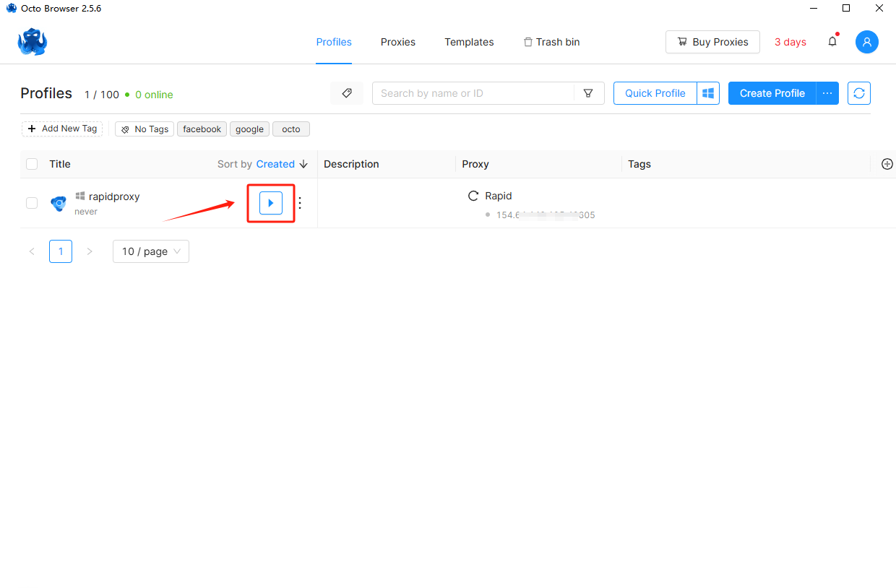
Task: Go to next page arrow
Action: 90,251
